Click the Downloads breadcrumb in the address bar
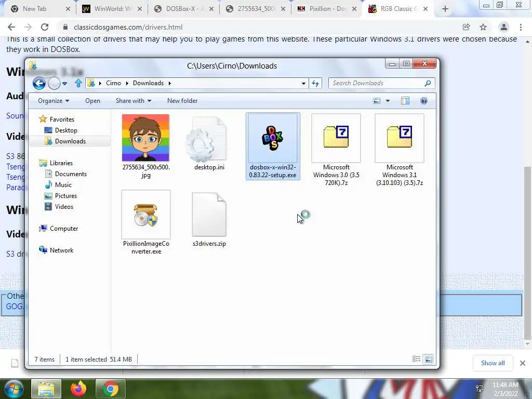 pos(148,83)
